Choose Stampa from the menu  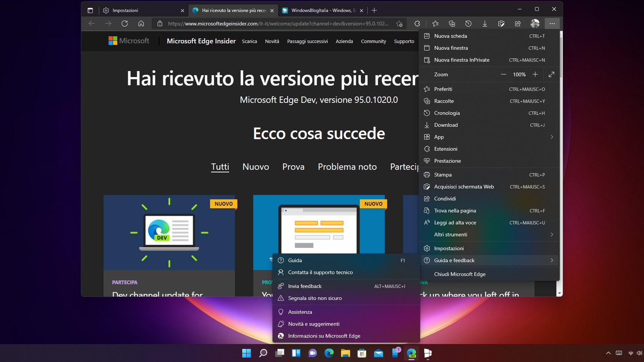(489, 175)
